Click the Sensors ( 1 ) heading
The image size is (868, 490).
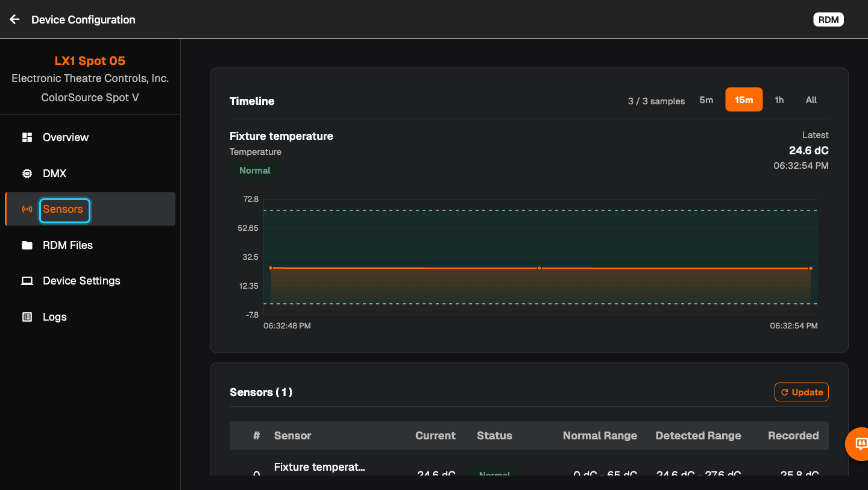click(x=261, y=392)
